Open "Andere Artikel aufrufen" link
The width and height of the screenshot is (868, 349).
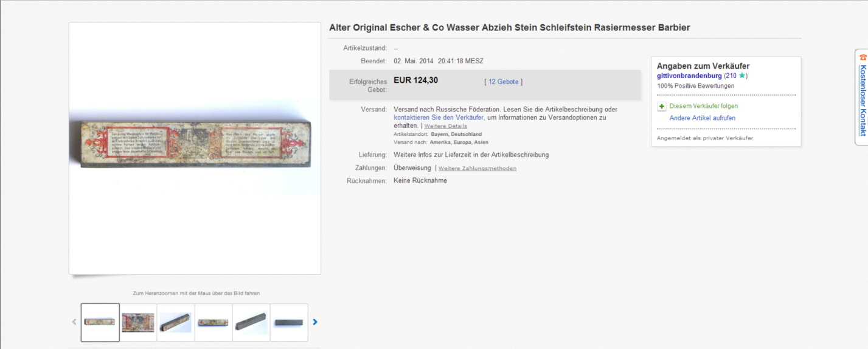[702, 118]
